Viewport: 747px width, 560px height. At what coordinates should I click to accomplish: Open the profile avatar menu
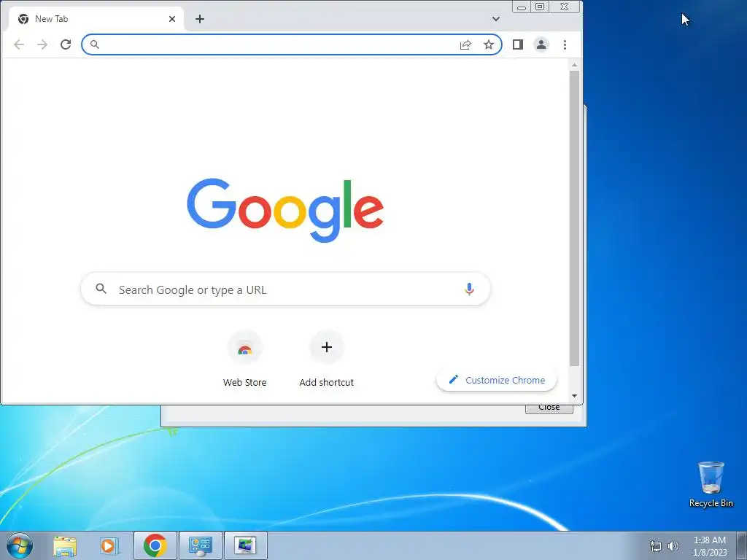coord(541,44)
